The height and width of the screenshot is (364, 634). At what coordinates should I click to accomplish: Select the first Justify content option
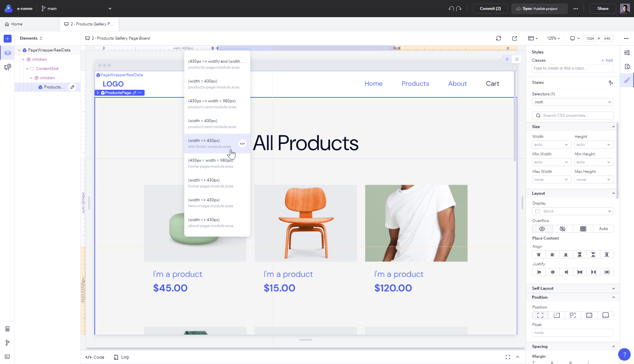click(x=539, y=272)
